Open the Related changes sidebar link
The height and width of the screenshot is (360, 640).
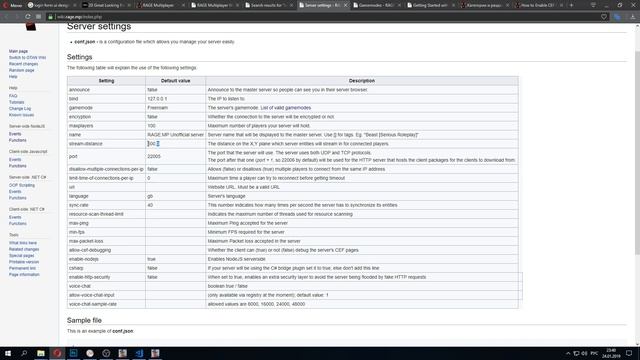point(24,249)
